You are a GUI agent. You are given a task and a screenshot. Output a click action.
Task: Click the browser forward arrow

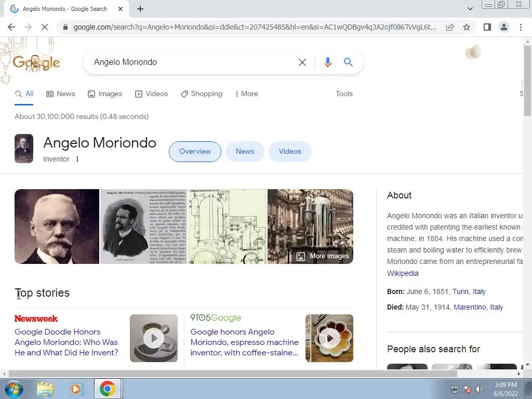pyautogui.click(x=28, y=27)
